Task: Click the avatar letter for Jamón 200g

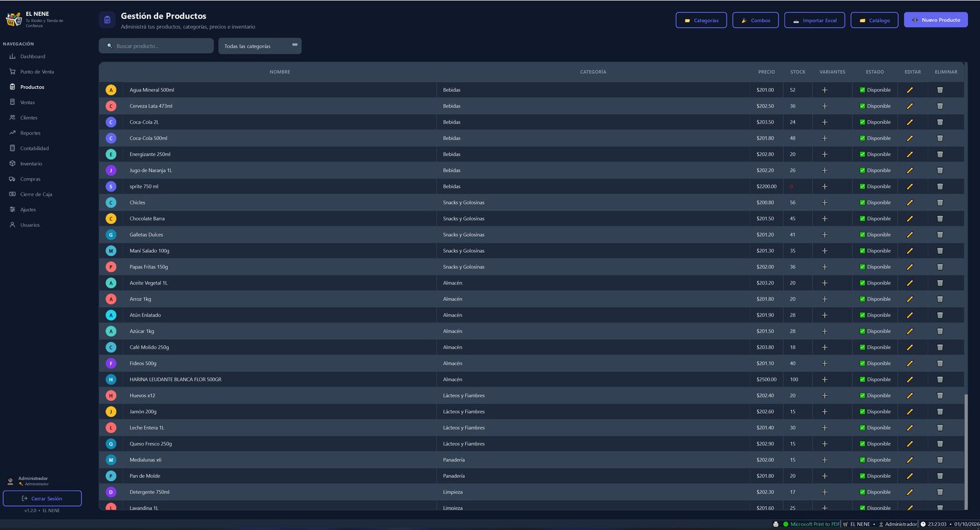Action: pos(111,412)
